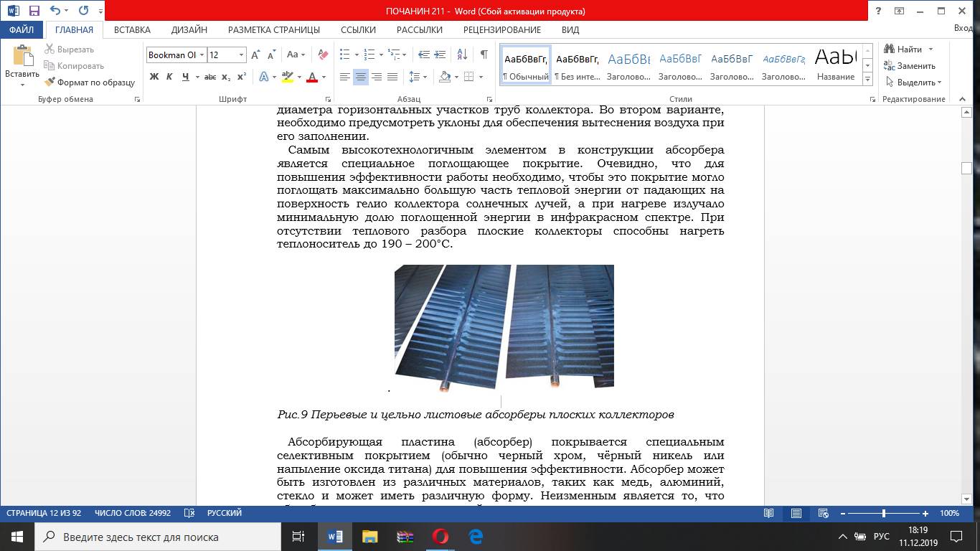Toggle subscript formatting
The image size is (980, 551).
[x=226, y=77]
